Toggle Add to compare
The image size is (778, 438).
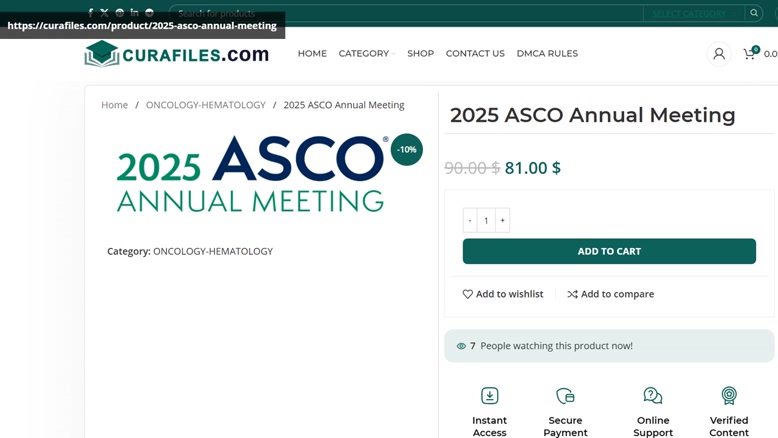tap(610, 294)
